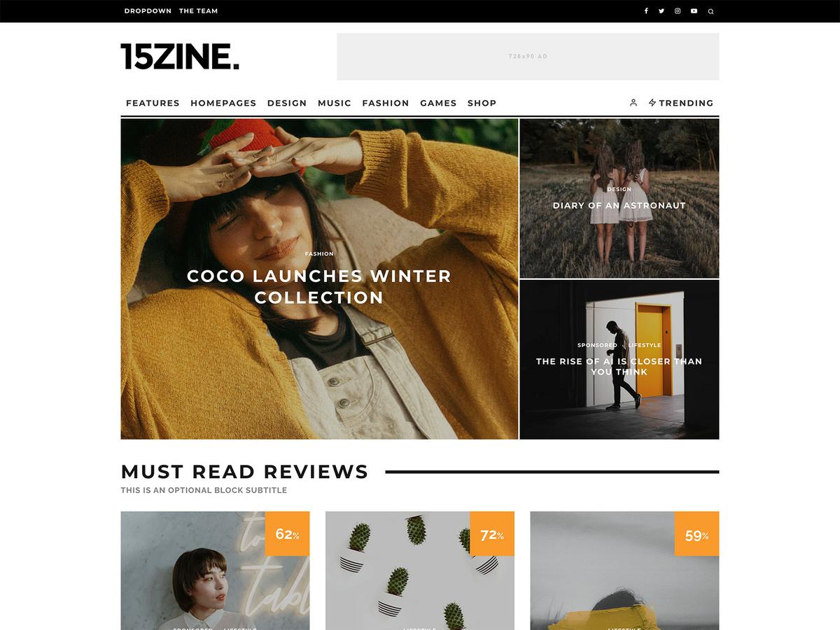Click the 728x90 ad banner
The width and height of the screenshot is (840, 630).
tap(528, 57)
